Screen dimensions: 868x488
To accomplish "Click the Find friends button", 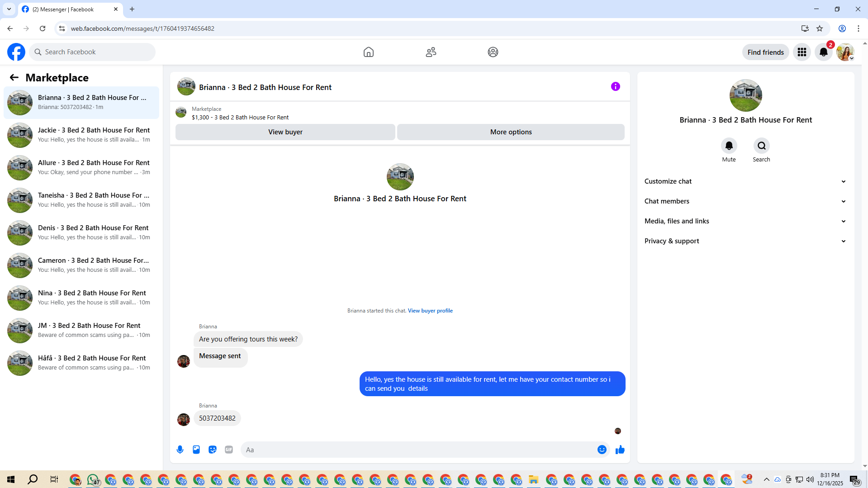I will [x=765, y=52].
